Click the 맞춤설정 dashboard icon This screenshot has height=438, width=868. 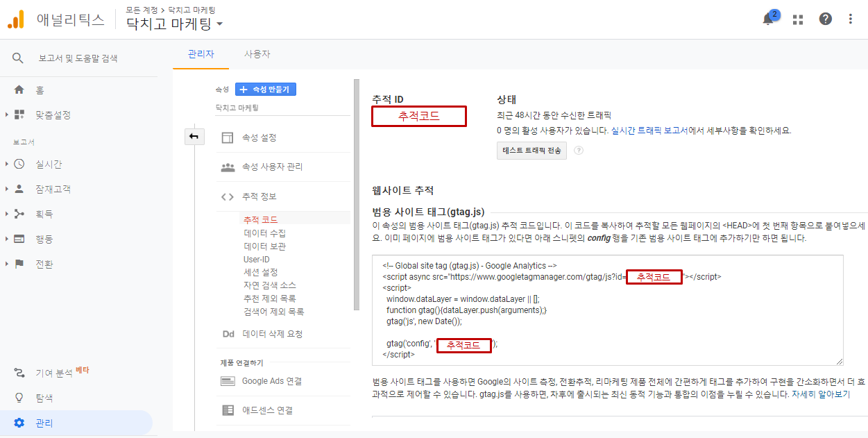click(x=19, y=115)
